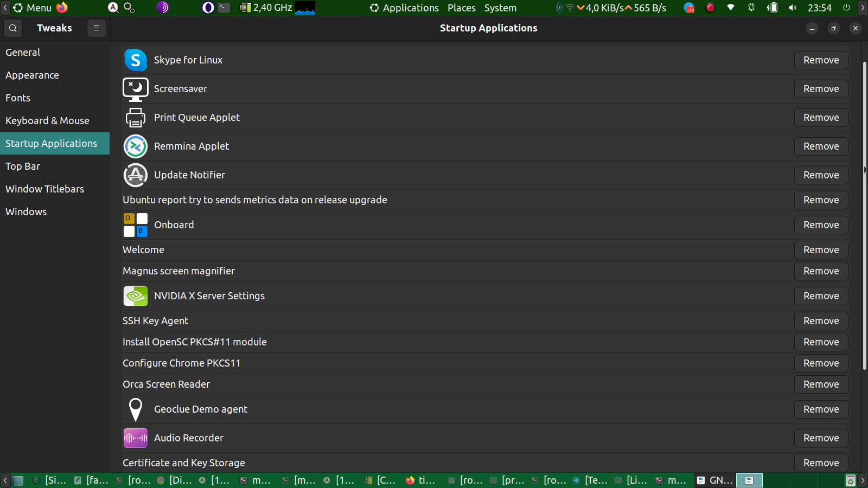Click the Print Queue Applet printer icon
This screenshot has height=488, width=868.
click(x=135, y=118)
